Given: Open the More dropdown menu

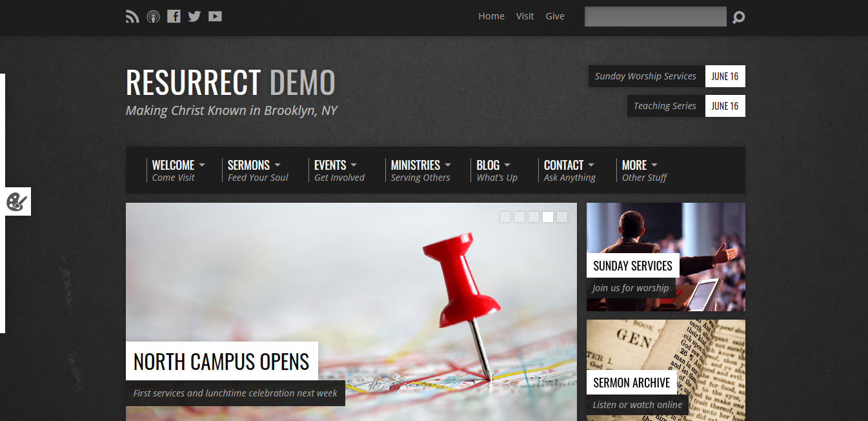Looking at the screenshot, I should pyautogui.click(x=639, y=165).
